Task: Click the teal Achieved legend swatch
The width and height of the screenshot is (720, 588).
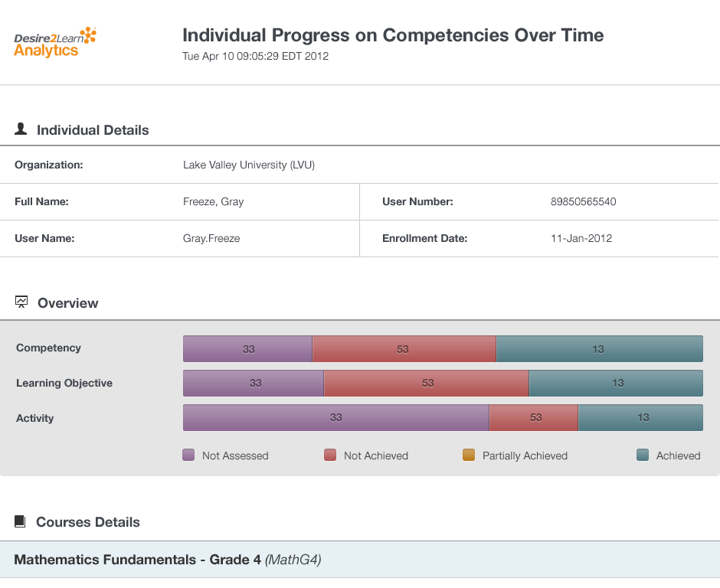Action: click(x=643, y=455)
